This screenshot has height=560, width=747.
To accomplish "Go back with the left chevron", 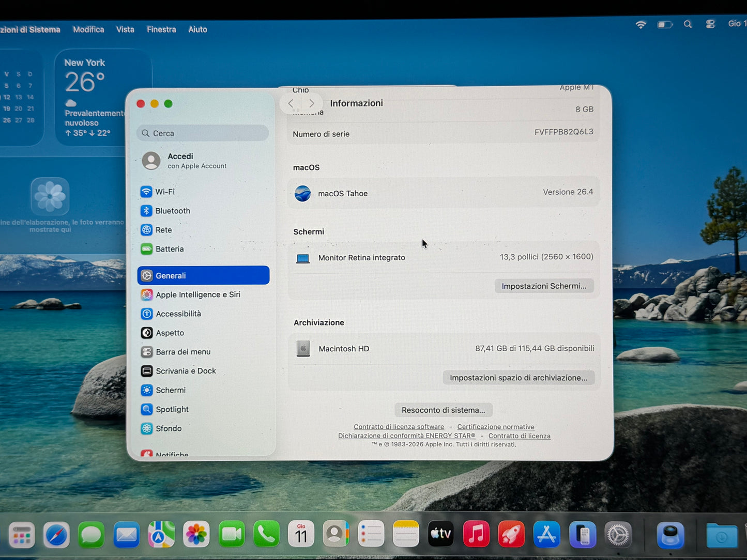I will pyautogui.click(x=291, y=103).
